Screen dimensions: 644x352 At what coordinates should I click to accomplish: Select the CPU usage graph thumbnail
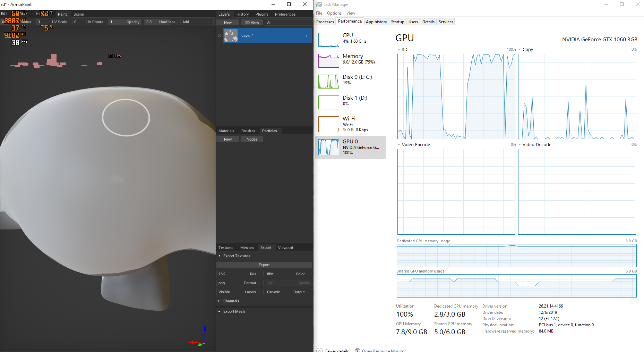(x=329, y=40)
